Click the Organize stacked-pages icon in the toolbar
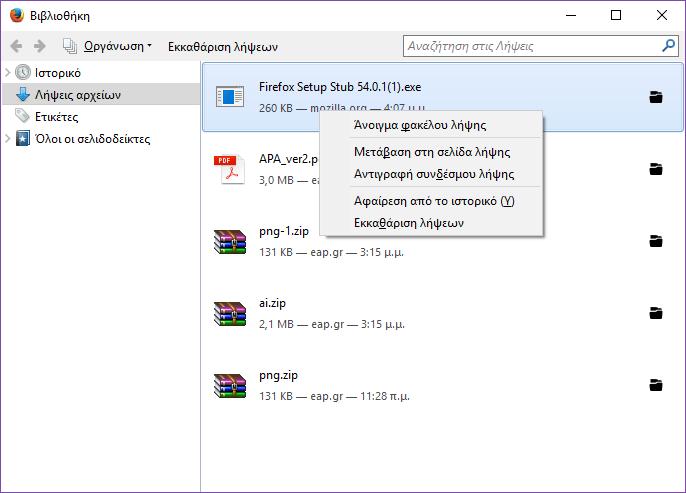The width and height of the screenshot is (686, 493). [70, 46]
